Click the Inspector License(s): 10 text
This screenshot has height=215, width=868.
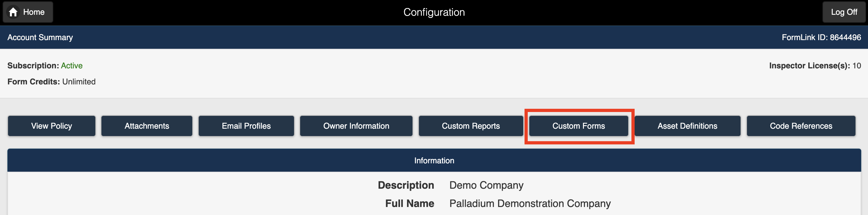coord(815,66)
